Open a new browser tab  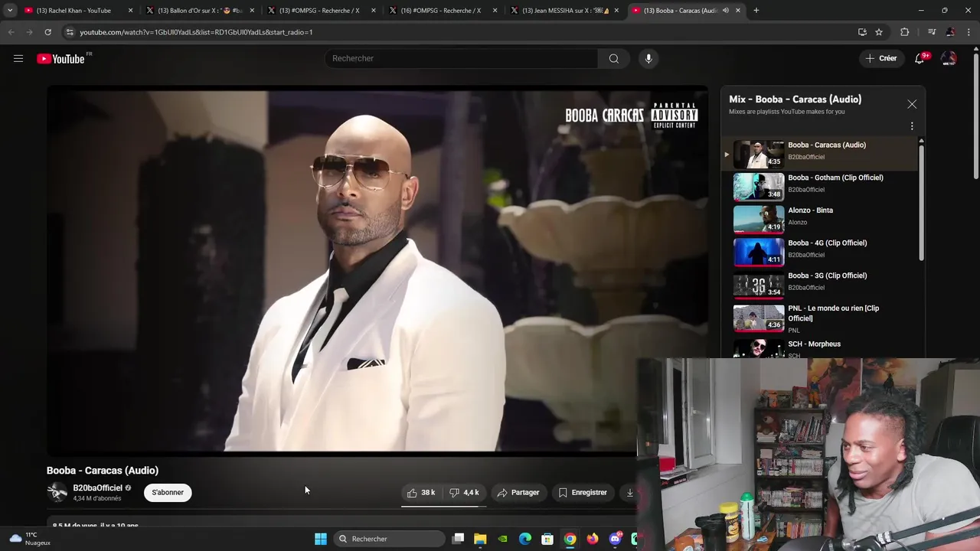pos(756,11)
